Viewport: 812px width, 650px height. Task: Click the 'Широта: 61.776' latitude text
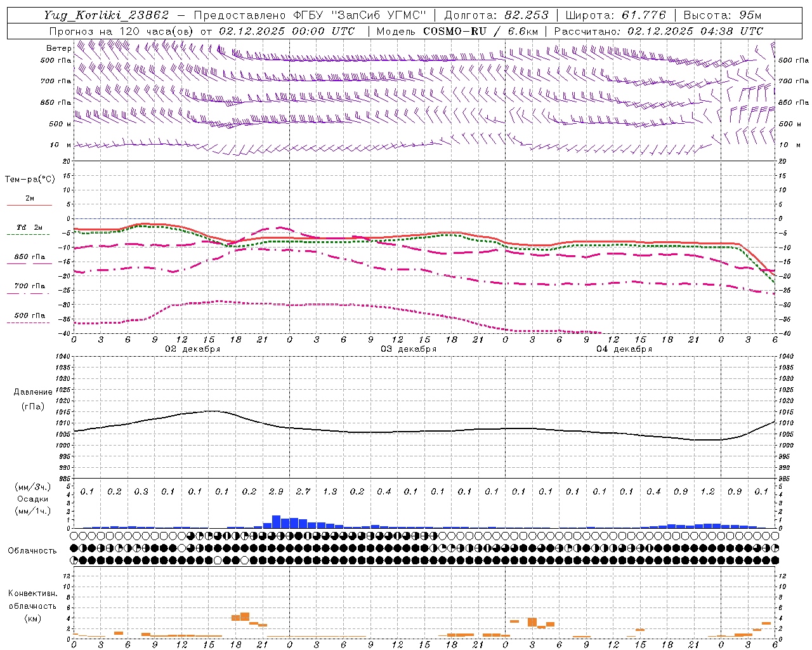pos(615,15)
